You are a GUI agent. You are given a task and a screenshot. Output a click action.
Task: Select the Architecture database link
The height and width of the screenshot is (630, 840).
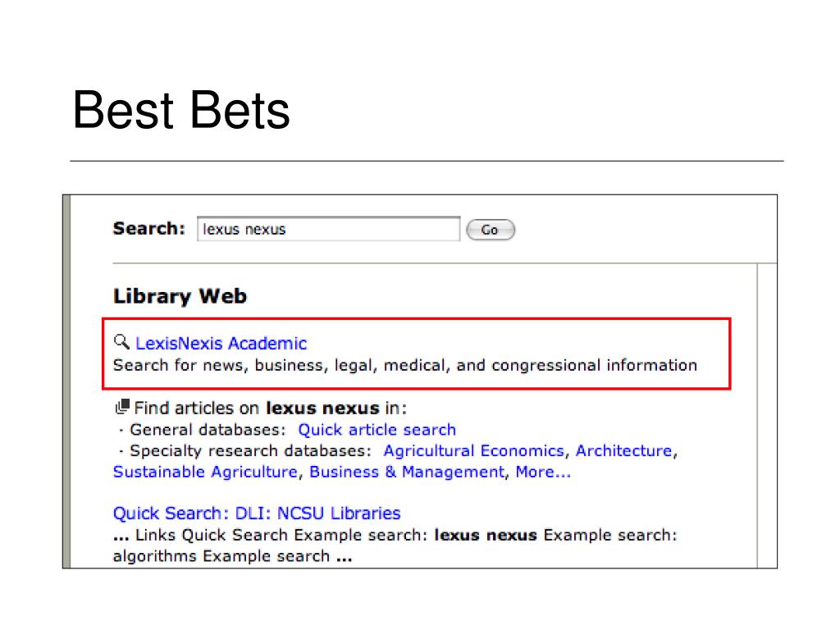pyautogui.click(x=623, y=451)
